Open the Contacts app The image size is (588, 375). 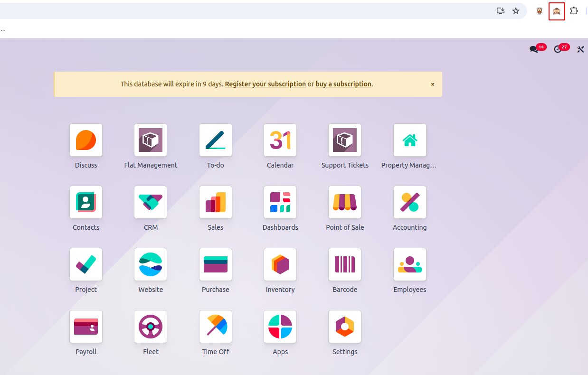click(86, 202)
